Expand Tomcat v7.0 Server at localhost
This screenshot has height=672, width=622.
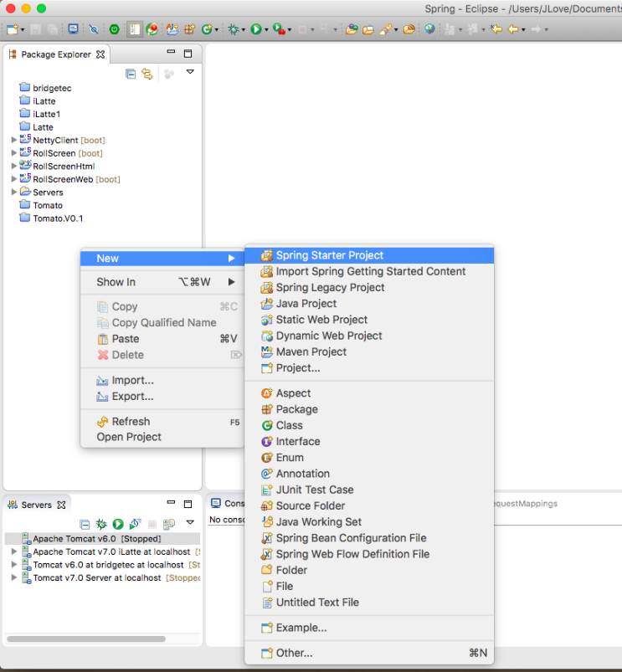(x=14, y=577)
